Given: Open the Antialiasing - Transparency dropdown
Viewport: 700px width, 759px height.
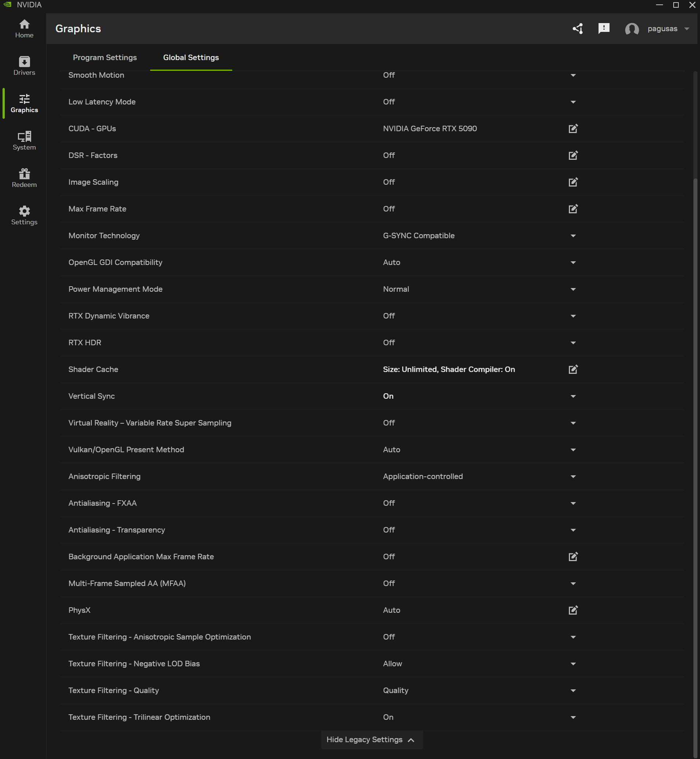Looking at the screenshot, I should 573,530.
